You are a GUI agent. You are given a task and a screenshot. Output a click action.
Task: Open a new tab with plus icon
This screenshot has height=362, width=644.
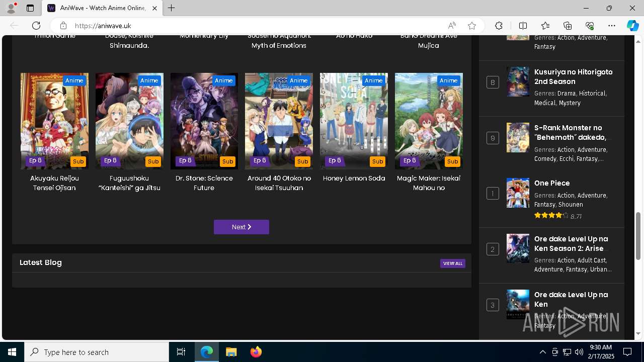[172, 8]
